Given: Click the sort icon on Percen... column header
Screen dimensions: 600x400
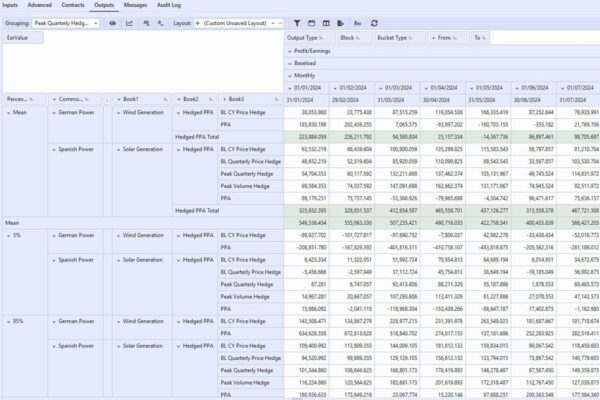Looking at the screenshot, I should (x=31, y=100).
